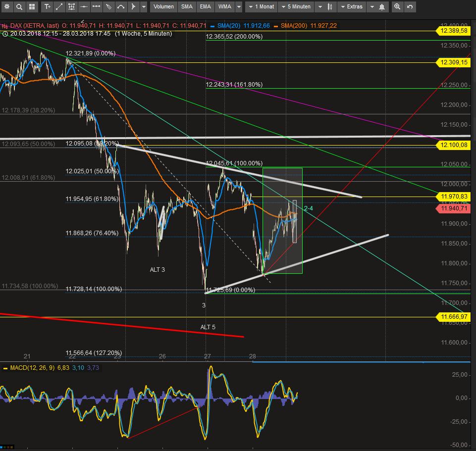Click the MACD yellow color marker
This screenshot has height=451, width=476.
[x=5, y=368]
